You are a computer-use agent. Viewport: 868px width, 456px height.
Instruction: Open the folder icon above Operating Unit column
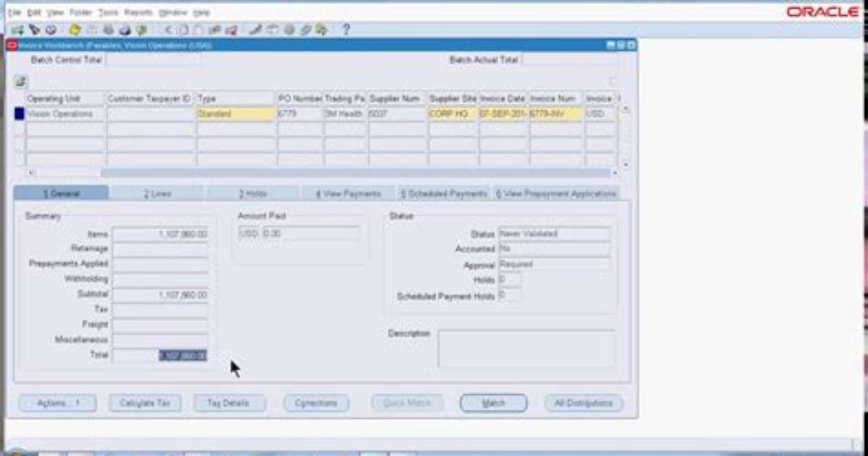tap(20, 82)
